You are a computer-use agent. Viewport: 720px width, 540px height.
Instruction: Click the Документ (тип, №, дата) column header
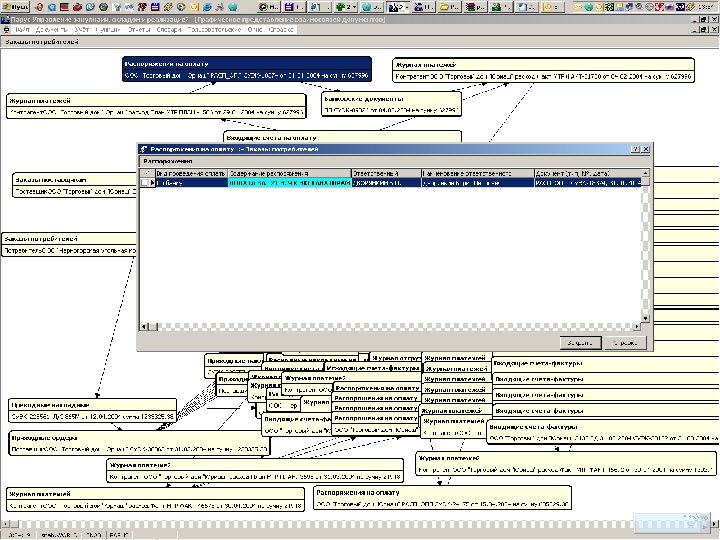[588, 173]
